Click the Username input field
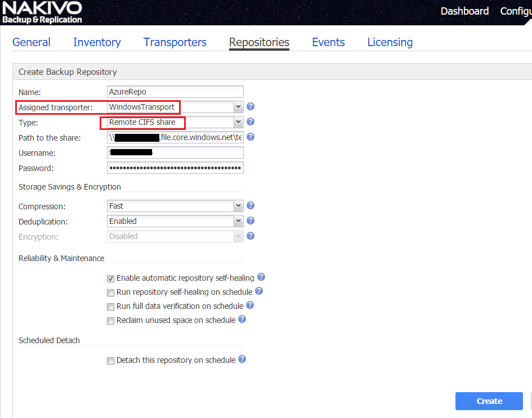Screen dimensions: 532x418 point(175,152)
